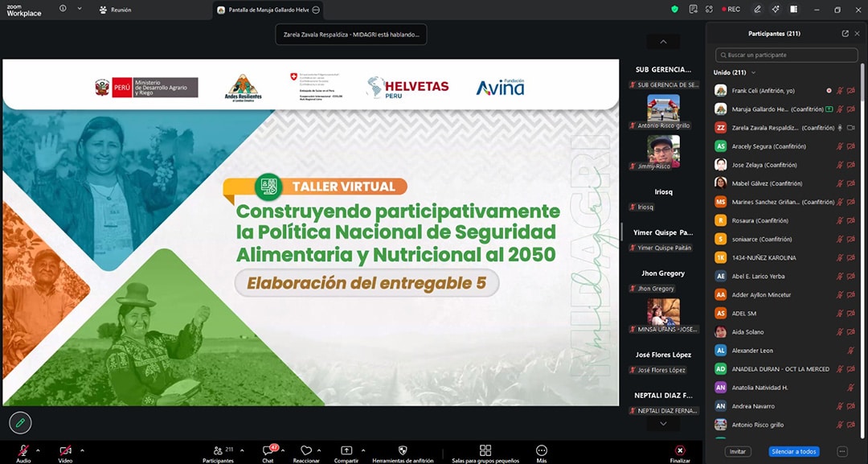
Task: Expand the arrow menu beside Chat
Action: click(x=283, y=450)
